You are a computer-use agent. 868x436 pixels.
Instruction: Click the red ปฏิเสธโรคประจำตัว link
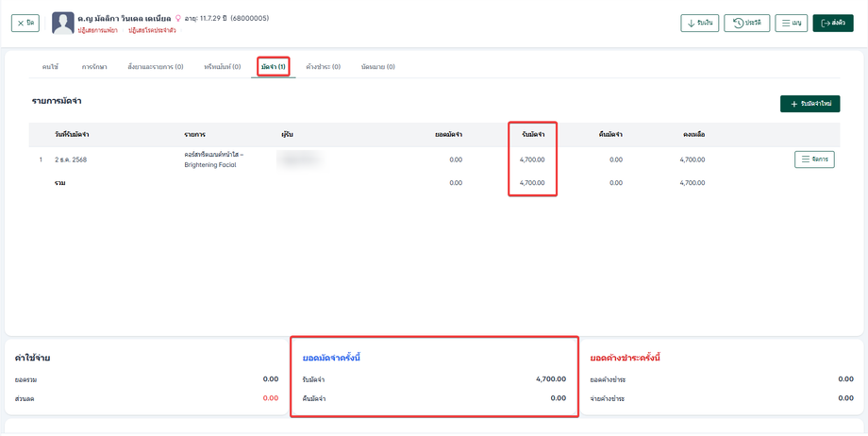tap(152, 30)
